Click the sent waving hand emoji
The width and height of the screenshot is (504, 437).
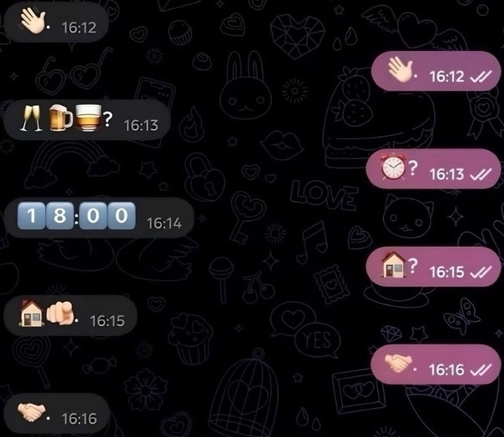pos(401,69)
